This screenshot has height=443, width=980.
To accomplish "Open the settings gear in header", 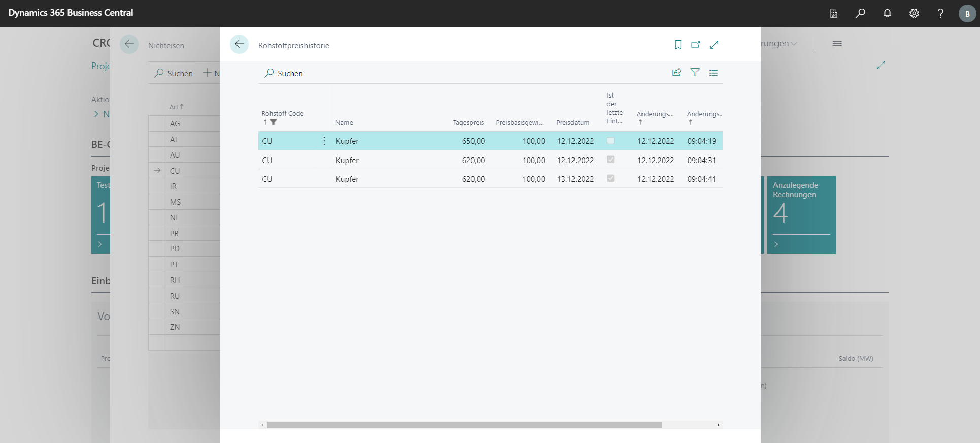I will (914, 13).
